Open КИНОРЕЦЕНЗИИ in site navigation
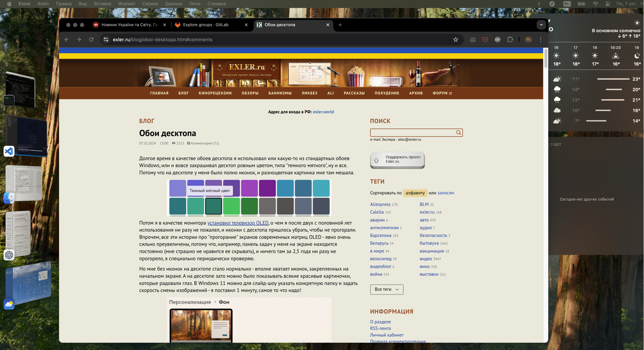This screenshot has width=644, height=350. [x=215, y=93]
